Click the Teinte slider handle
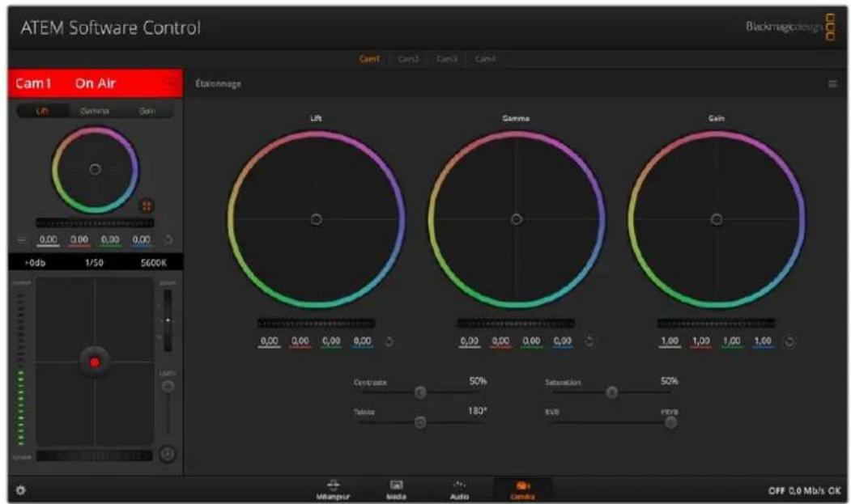Image resolution: width=851 pixels, height=504 pixels. coord(420,422)
